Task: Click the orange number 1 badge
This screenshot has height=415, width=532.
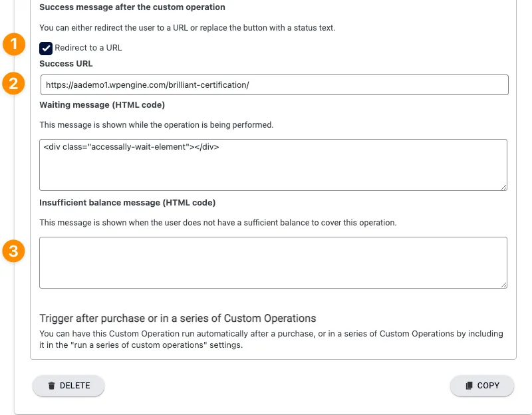Action: tap(14, 45)
